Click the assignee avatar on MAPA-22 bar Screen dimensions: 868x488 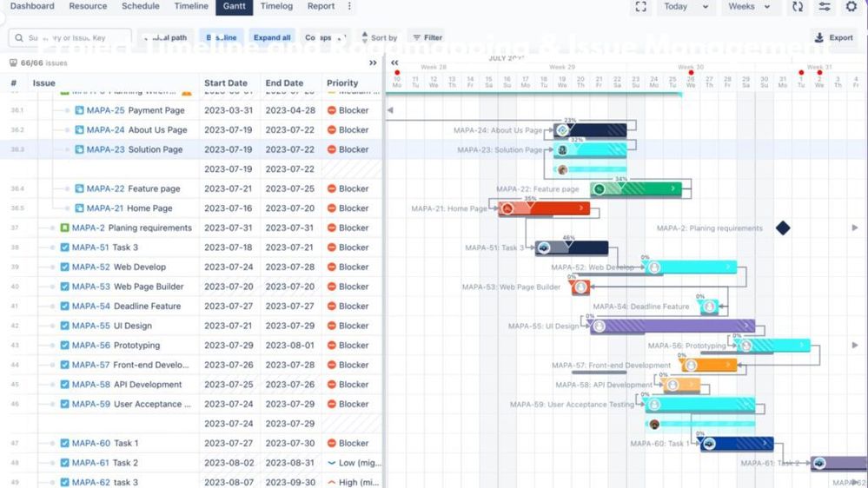coord(599,189)
